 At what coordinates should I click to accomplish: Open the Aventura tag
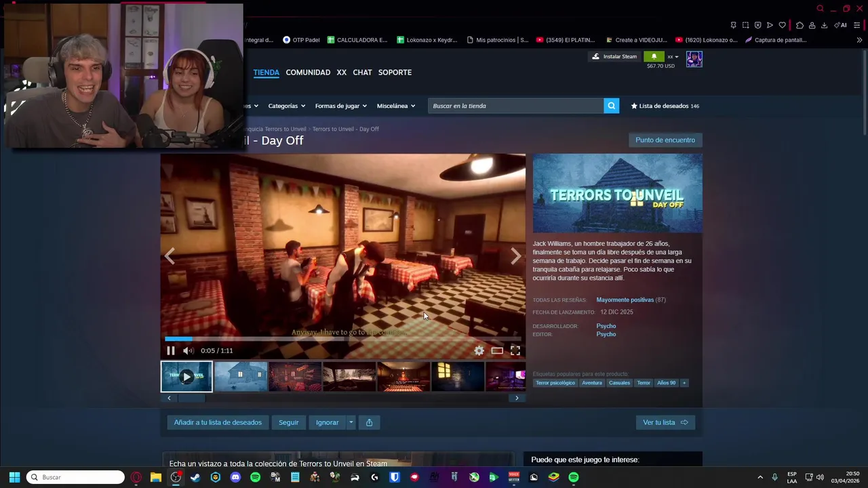click(592, 383)
